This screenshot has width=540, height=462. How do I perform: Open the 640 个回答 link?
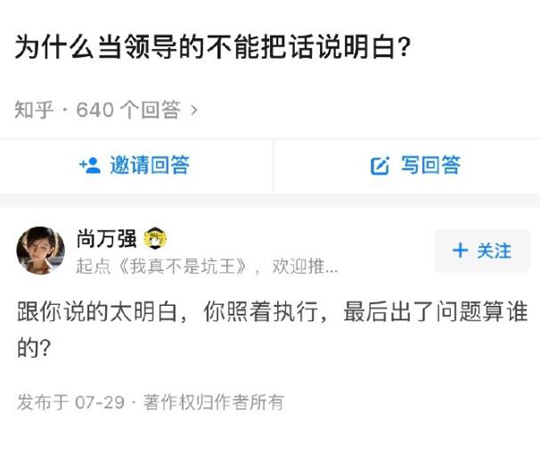128,110
